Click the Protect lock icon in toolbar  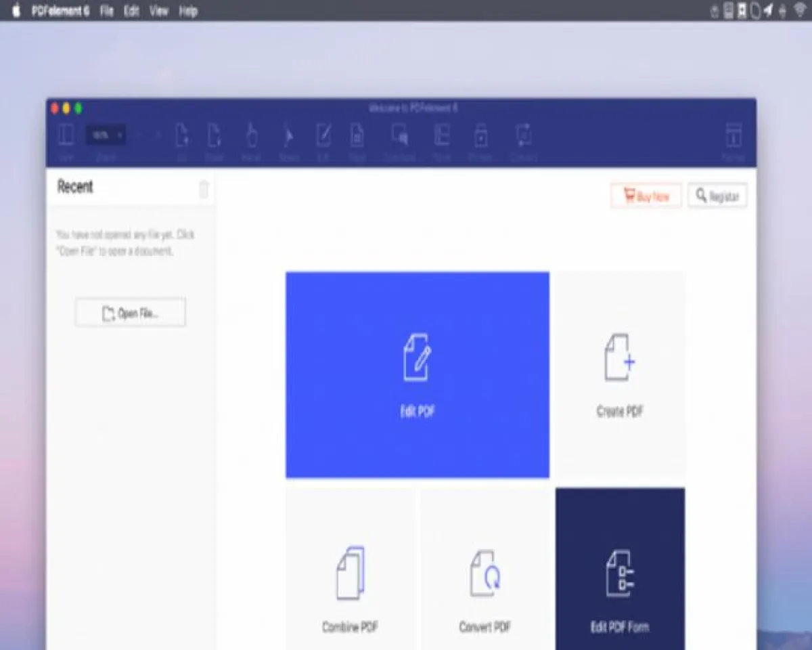[x=480, y=136]
